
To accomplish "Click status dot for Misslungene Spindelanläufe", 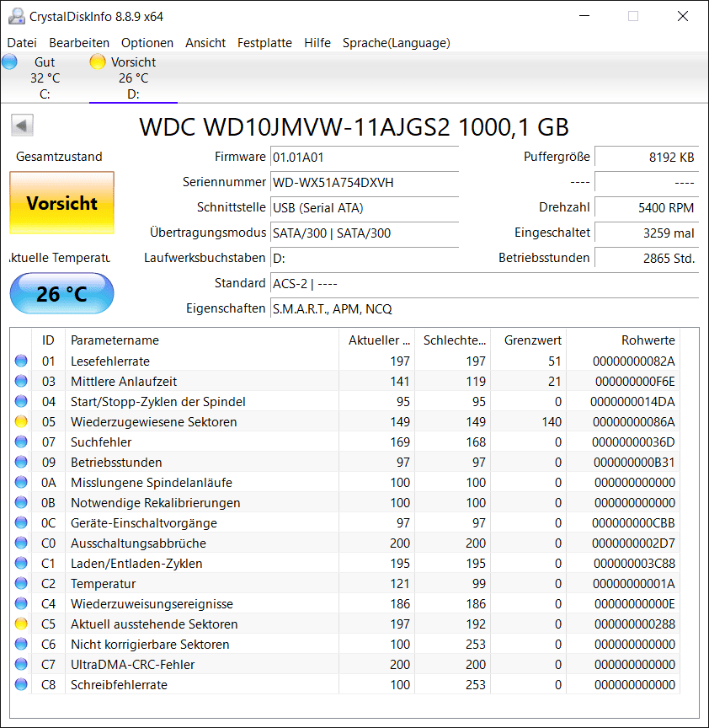I will coord(21,483).
